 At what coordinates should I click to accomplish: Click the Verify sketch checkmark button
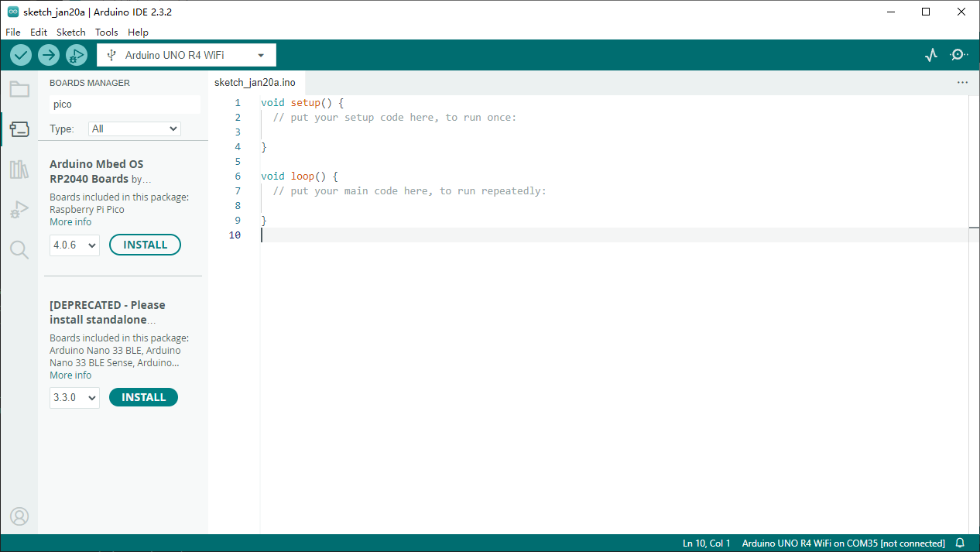tap(21, 55)
